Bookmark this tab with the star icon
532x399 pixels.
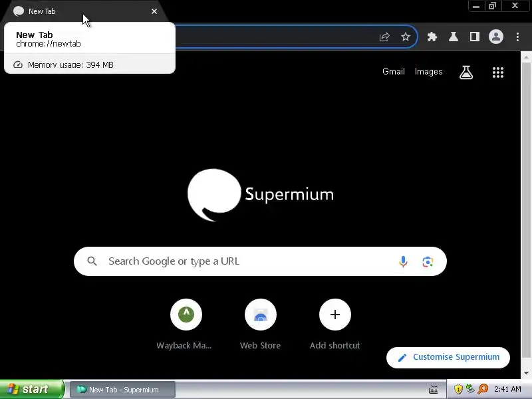(x=406, y=37)
